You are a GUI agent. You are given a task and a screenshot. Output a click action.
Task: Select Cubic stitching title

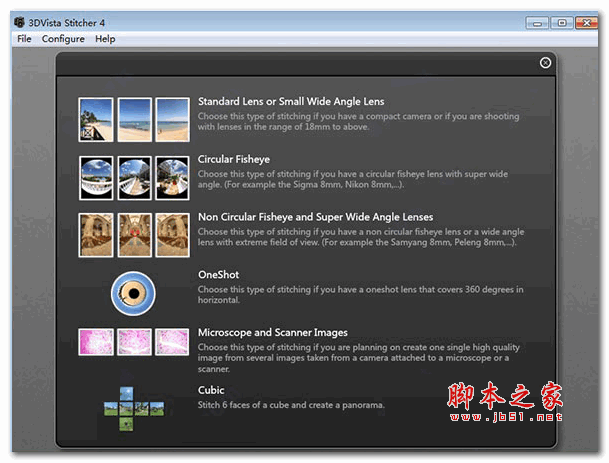pos(211,390)
